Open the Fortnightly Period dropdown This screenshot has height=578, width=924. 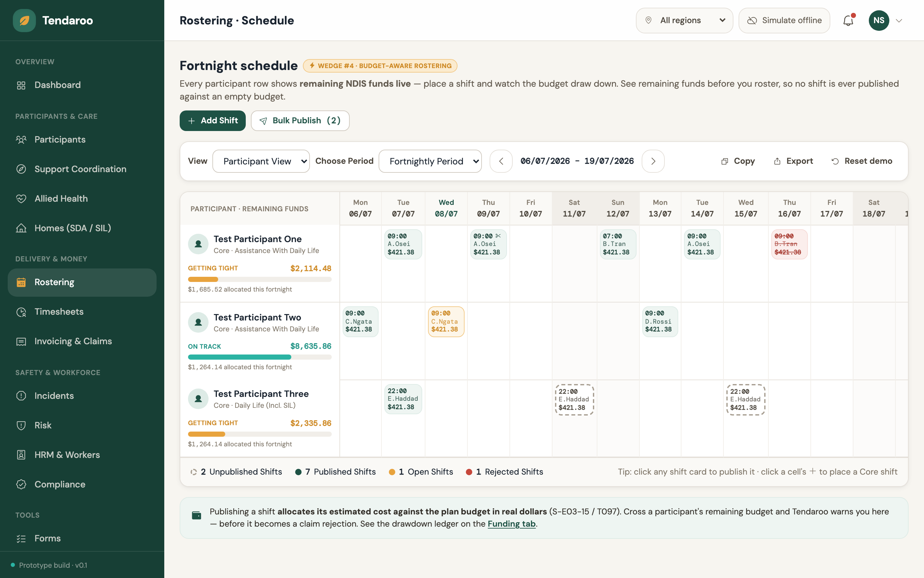click(x=430, y=161)
